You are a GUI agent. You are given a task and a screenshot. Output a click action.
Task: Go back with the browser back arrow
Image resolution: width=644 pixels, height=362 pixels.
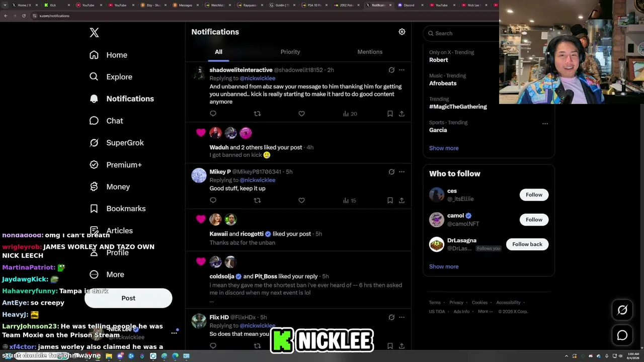(6, 16)
